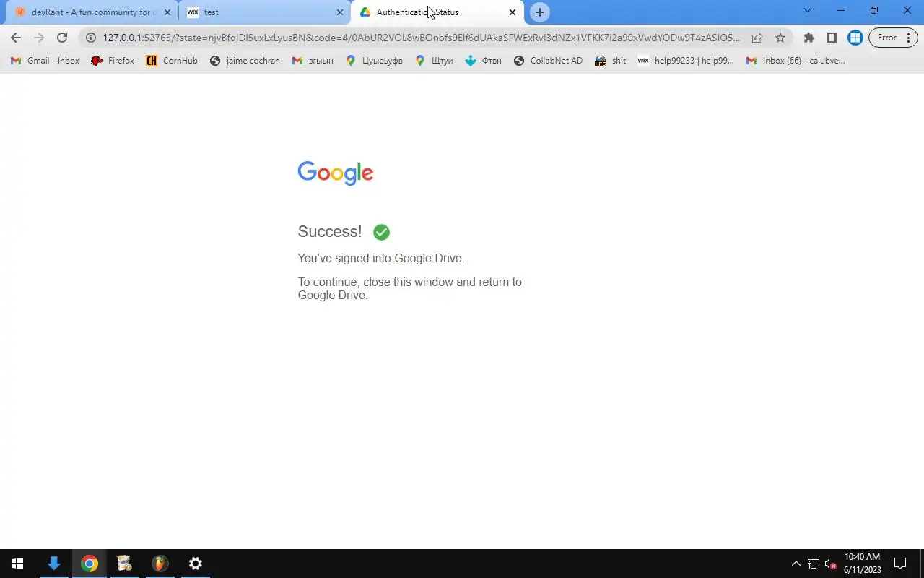Close the Authentication Status tab
924x578 pixels.
click(513, 12)
